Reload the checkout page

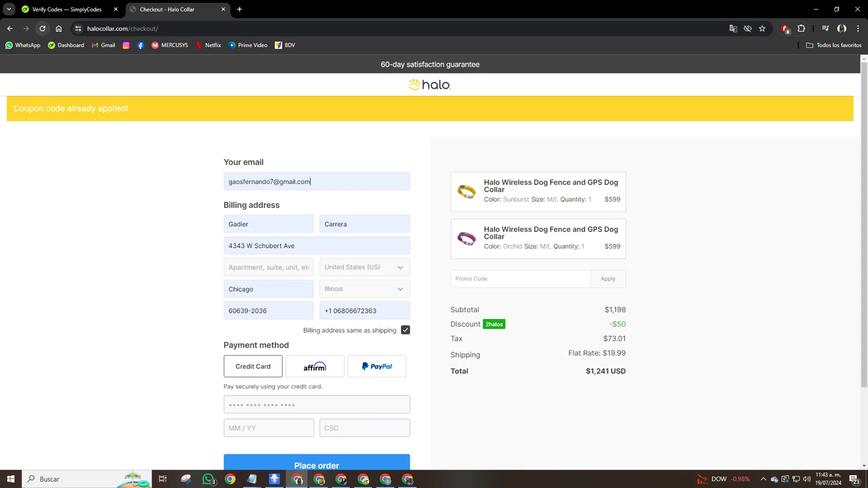click(42, 28)
